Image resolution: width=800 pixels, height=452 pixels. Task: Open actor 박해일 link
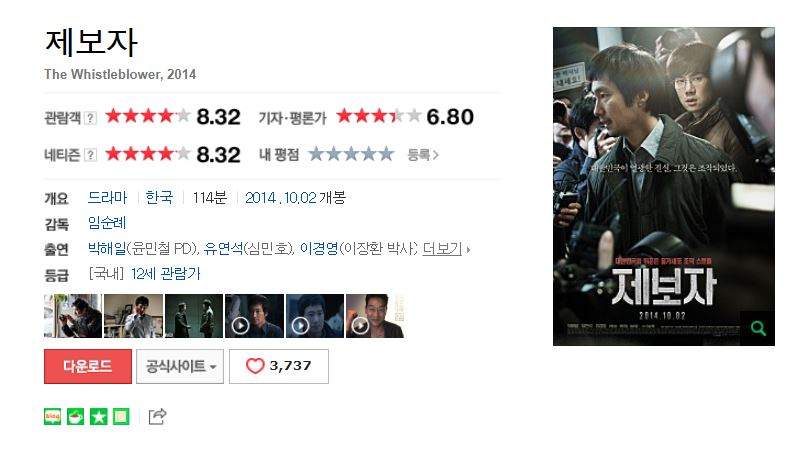tap(107, 249)
